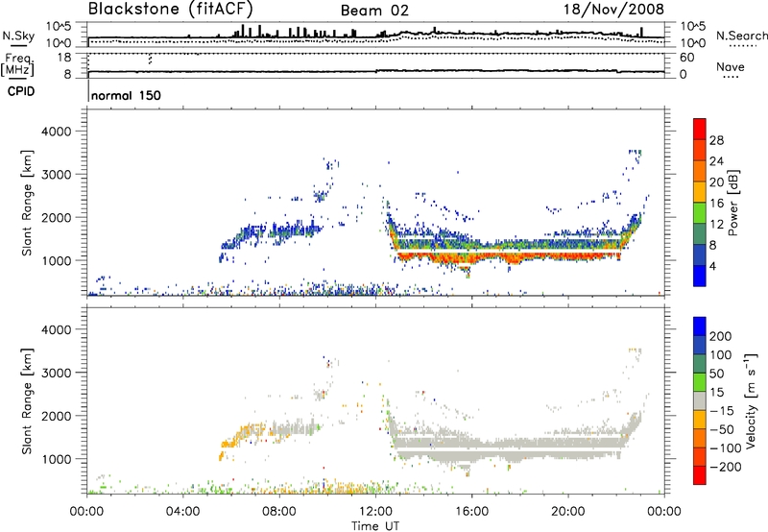Pick the gray segment of Velocity colorbar
Screen dimensions: 768x532
700,400
